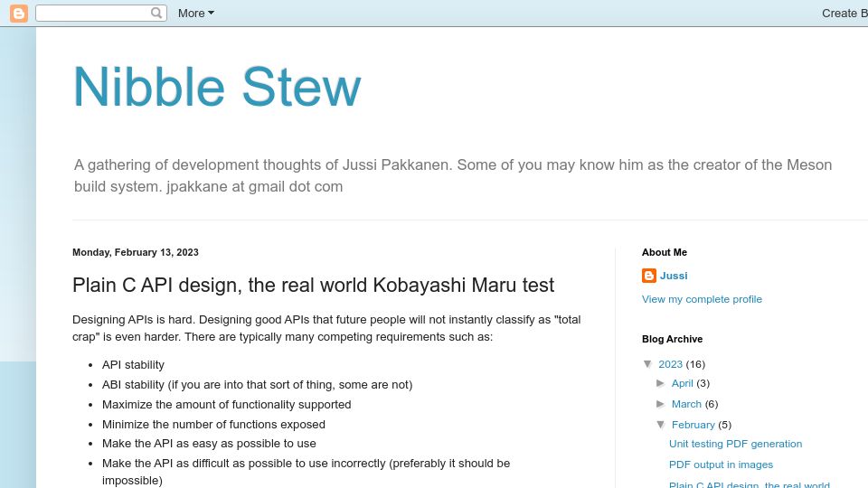
Task: Click the About Me heading
Action: click(665, 252)
